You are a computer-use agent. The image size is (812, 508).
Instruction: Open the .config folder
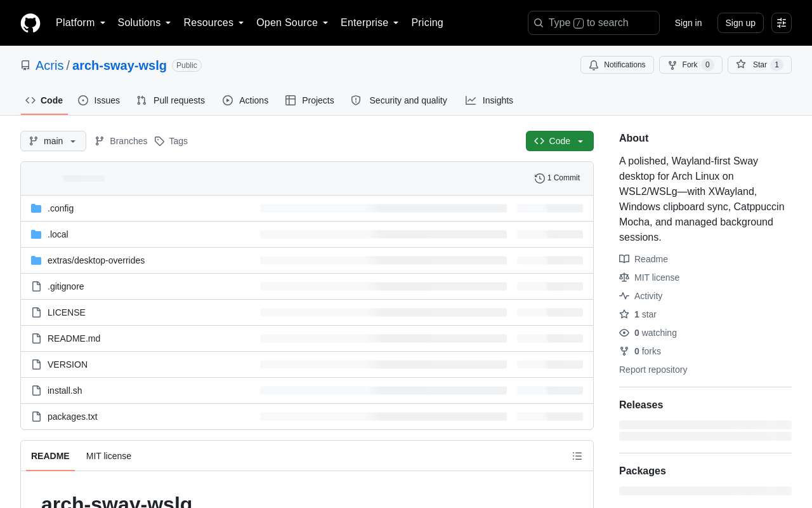[60, 208]
